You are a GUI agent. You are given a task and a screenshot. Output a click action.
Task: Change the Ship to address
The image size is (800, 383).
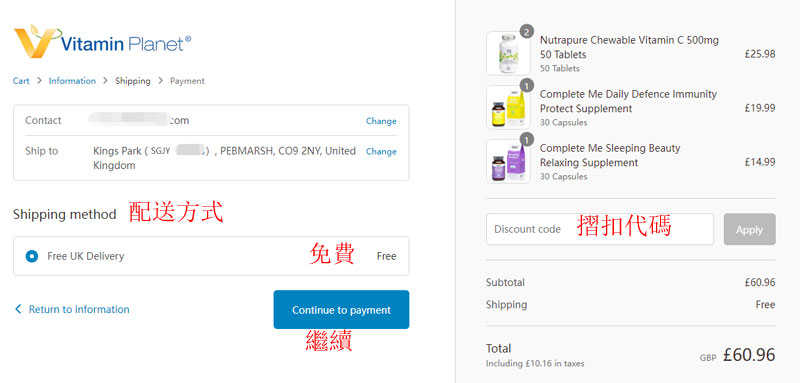[381, 151]
